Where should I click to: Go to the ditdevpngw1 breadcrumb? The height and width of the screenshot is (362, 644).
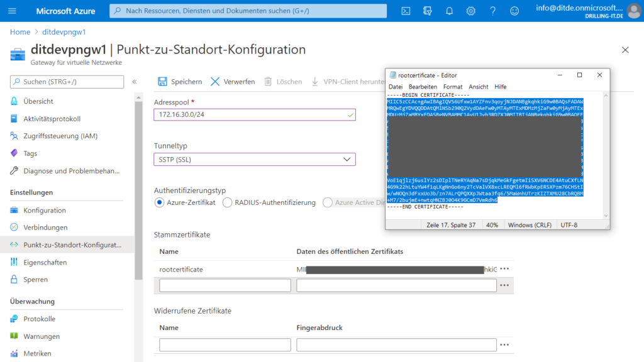pos(64,32)
